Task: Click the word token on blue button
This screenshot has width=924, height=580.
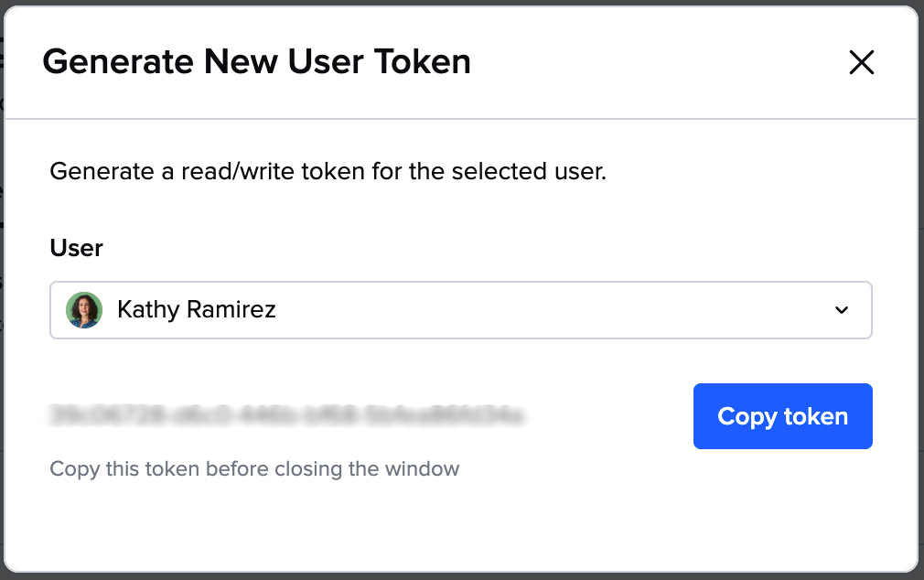Action: point(816,416)
